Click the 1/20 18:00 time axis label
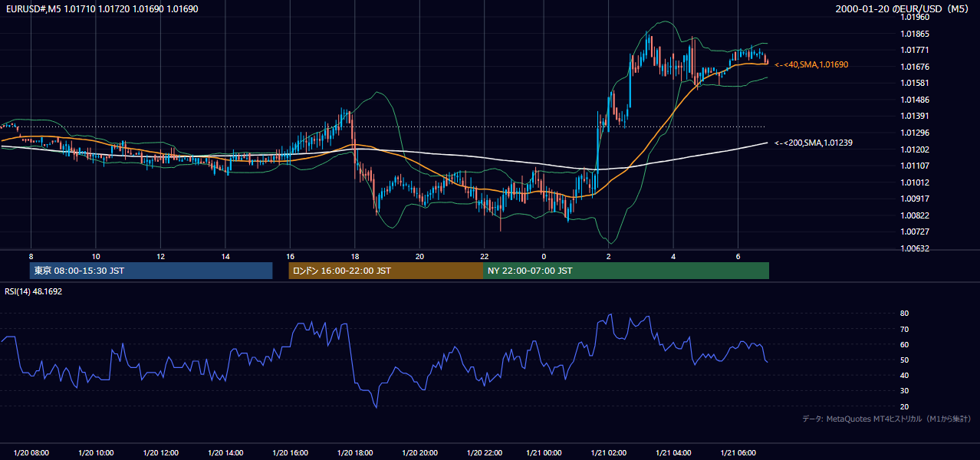 (x=355, y=453)
